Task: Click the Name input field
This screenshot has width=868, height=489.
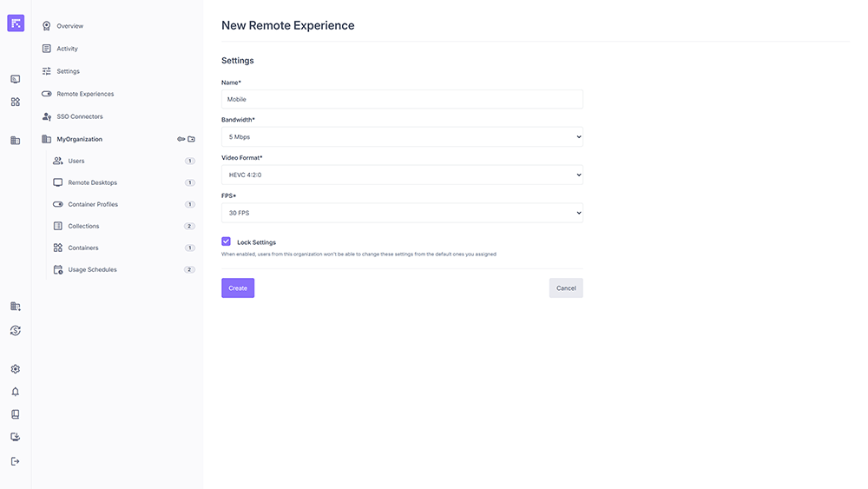Action: [x=402, y=99]
